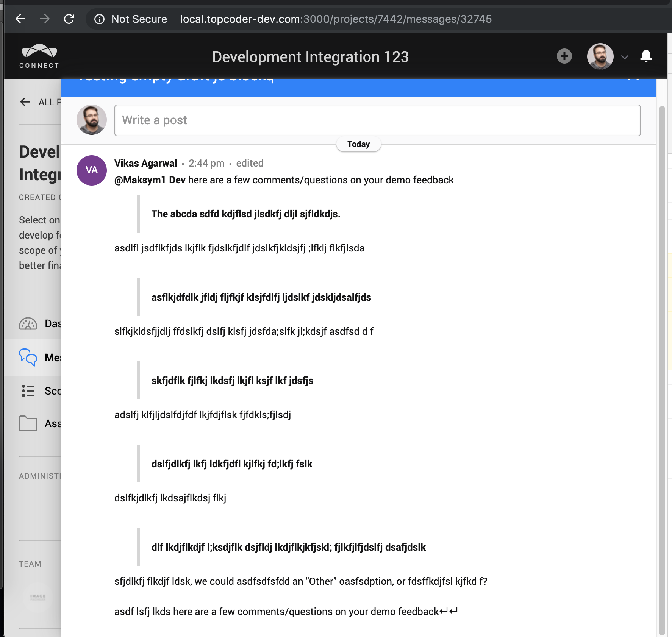Click the message panel vertical scrollbar
This screenshot has height=637, width=672.
tap(662, 371)
